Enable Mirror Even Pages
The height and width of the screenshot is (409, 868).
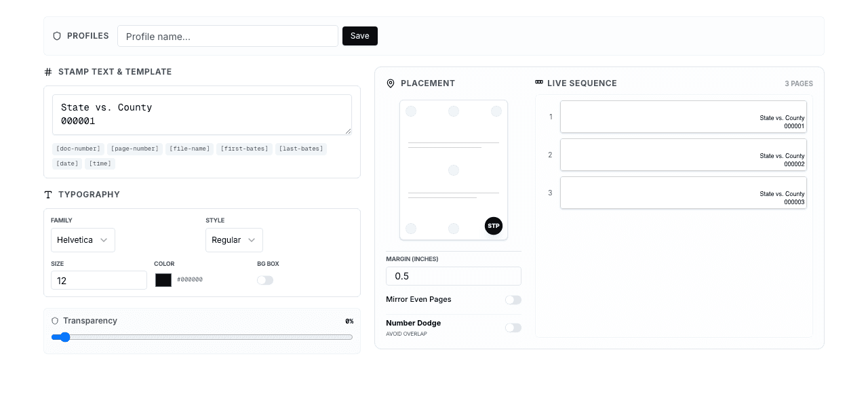click(513, 300)
